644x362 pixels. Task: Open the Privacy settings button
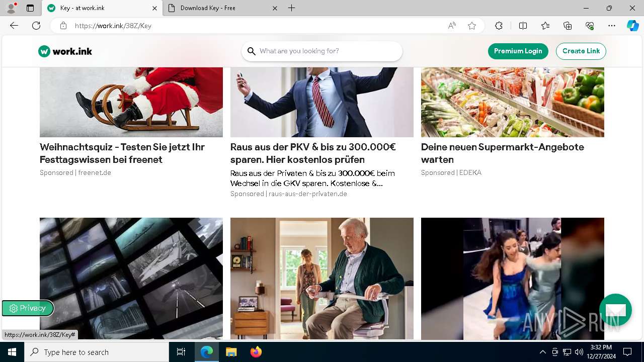click(28, 308)
